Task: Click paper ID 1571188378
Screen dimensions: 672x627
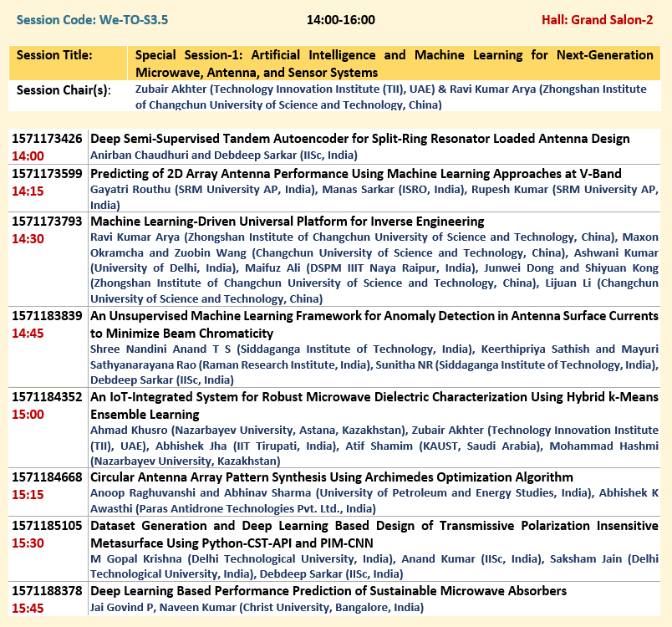Action: click(46, 591)
